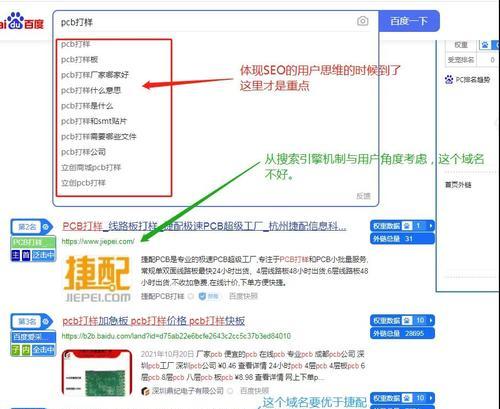Click the Baidu logo
The image size is (500, 409).
click(22, 22)
